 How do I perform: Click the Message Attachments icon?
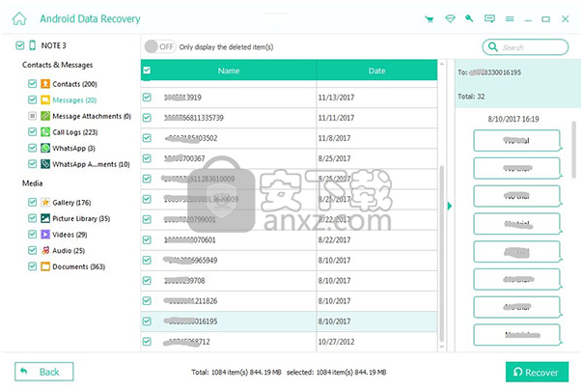click(45, 116)
